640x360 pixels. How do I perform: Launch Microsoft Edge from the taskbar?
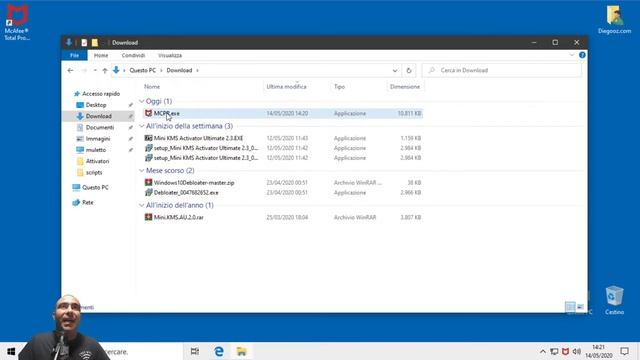(x=219, y=351)
